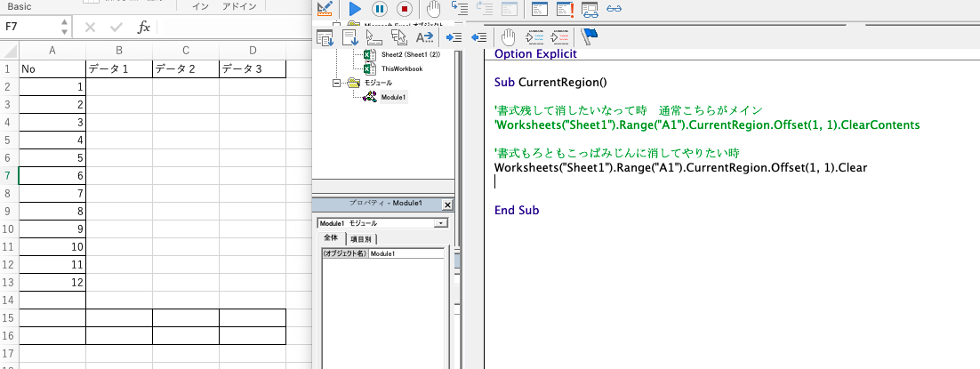Run the macro with the play button

coord(355,9)
